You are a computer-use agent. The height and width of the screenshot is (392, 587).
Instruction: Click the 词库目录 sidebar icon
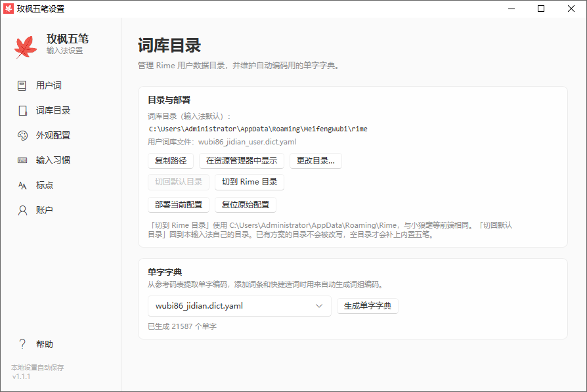coord(23,110)
